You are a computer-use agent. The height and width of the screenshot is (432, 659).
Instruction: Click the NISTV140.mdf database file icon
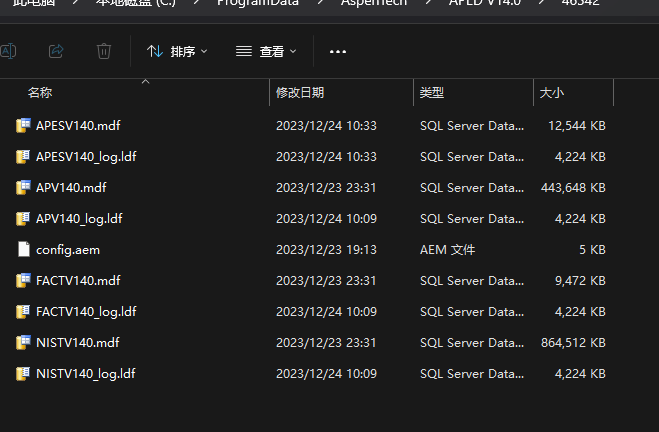(x=24, y=343)
